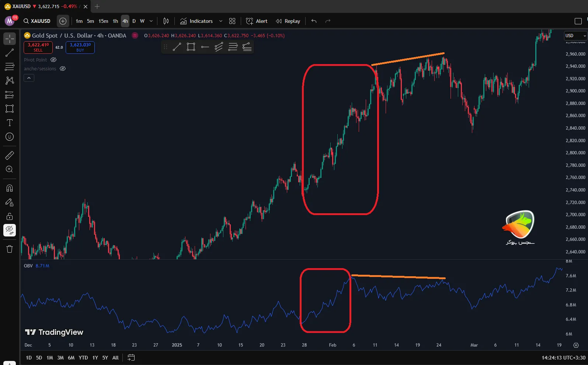Image resolution: width=588 pixels, height=365 pixels.
Task: Click the XAUUSD symbol search field
Action: coord(37,21)
